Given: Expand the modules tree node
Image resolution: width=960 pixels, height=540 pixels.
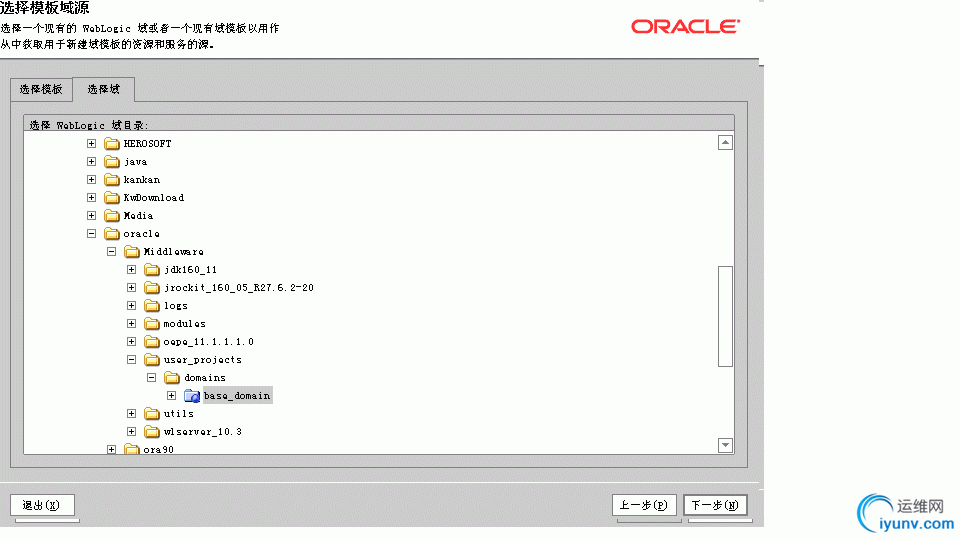Looking at the screenshot, I should (x=132, y=323).
